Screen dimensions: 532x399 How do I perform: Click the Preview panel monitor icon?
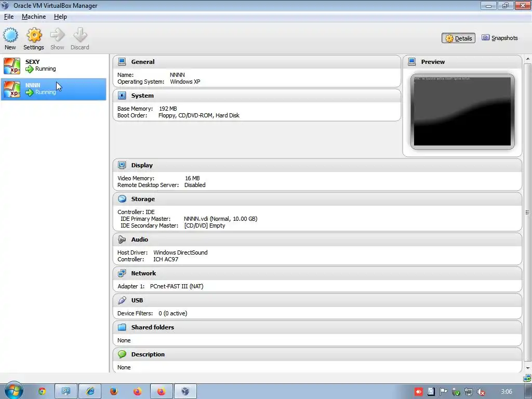coord(412,62)
